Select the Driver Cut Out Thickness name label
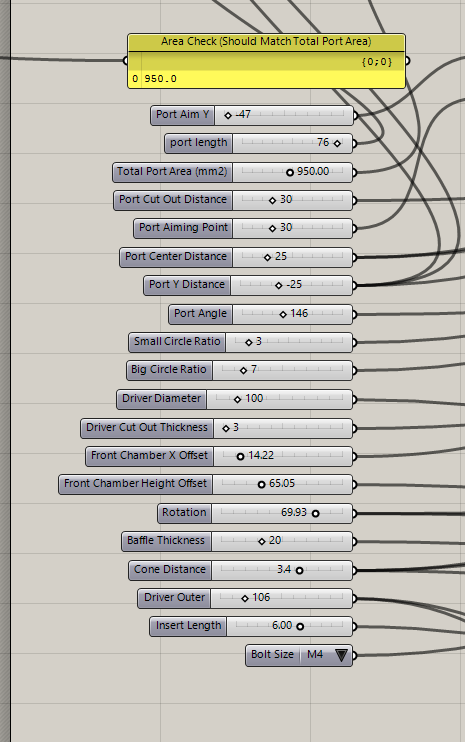Viewport: 465px width, 742px height. tap(147, 428)
